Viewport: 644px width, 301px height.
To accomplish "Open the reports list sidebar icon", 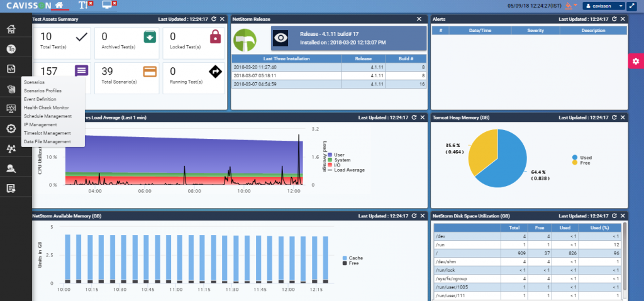I will pos(11,189).
